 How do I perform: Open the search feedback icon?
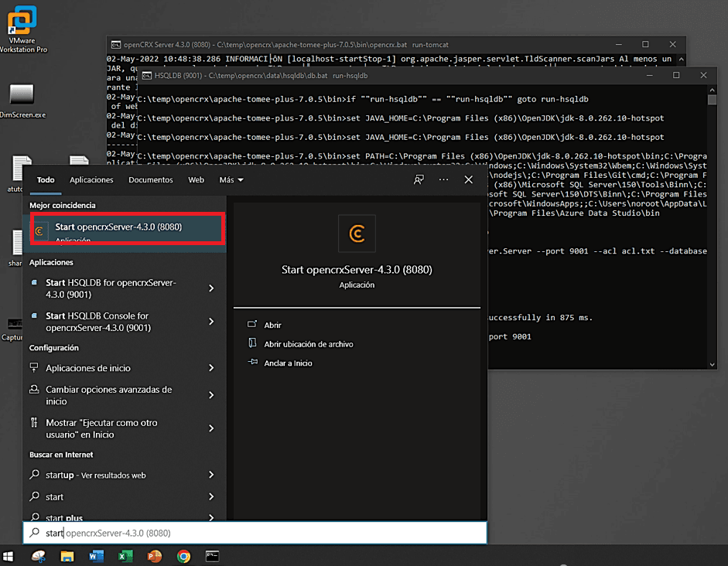pyautogui.click(x=419, y=179)
